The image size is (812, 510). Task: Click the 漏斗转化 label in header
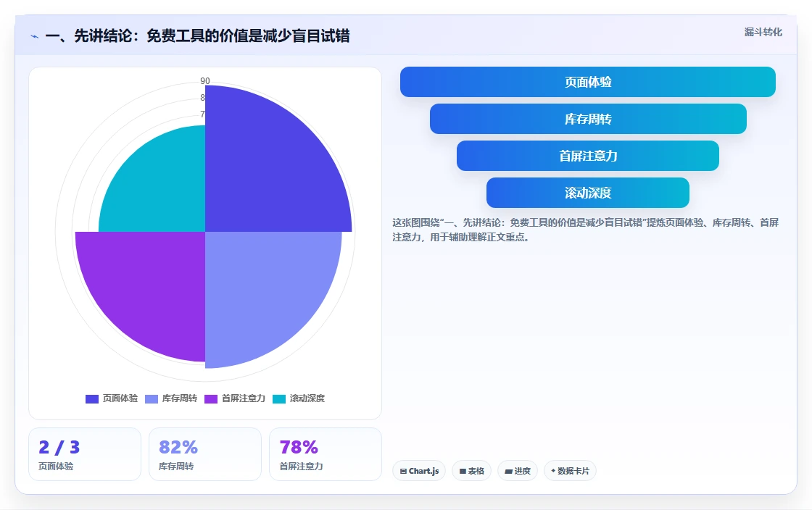point(763,32)
